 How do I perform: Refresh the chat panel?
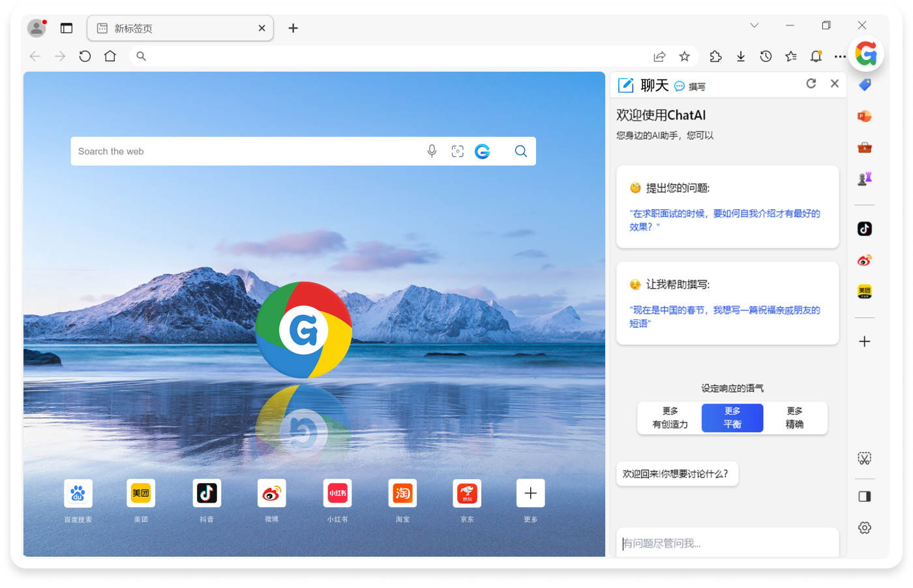[811, 83]
